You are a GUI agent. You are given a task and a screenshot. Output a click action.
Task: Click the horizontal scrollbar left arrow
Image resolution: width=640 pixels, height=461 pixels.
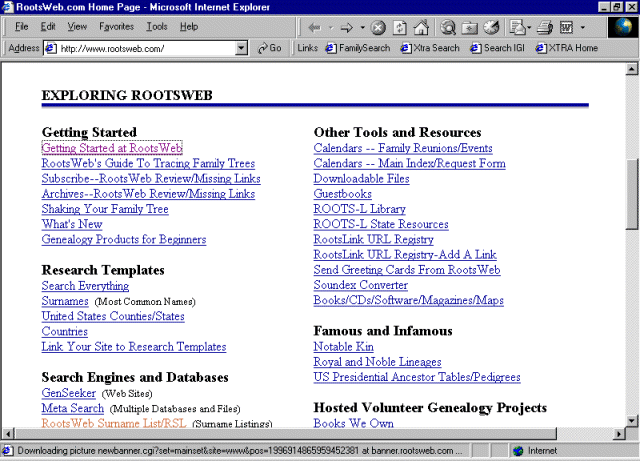[x=8, y=434]
